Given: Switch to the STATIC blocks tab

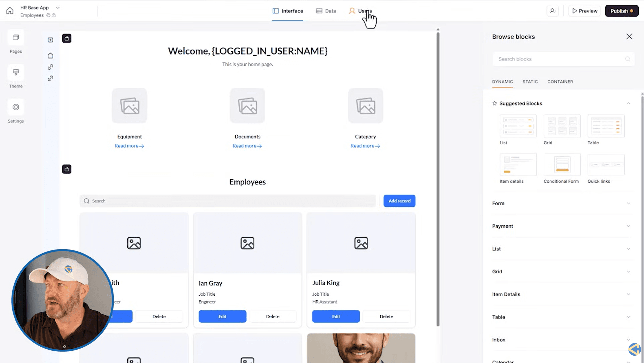Looking at the screenshot, I should [530, 81].
